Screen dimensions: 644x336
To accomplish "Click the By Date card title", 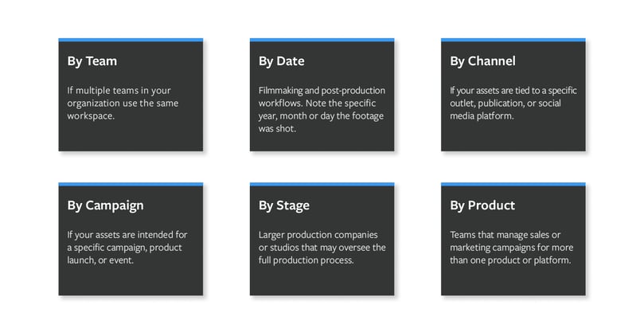I will pos(281,61).
